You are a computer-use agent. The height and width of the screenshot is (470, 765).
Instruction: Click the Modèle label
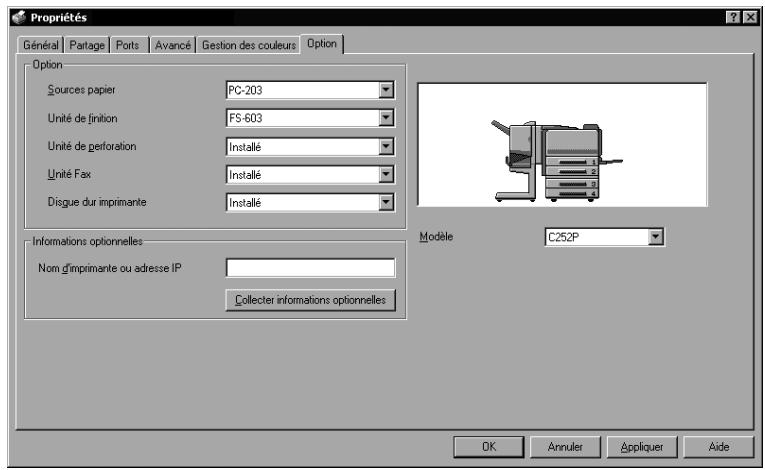point(436,236)
